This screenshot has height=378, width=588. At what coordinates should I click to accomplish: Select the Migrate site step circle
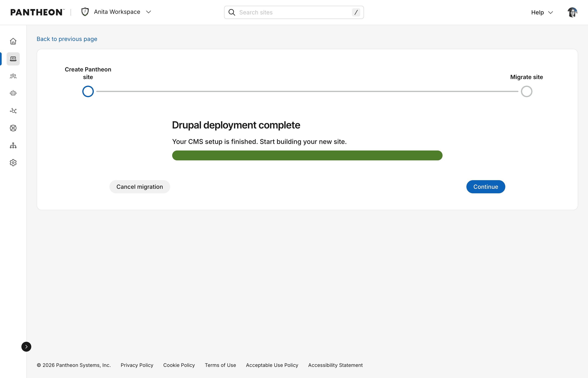(526, 92)
